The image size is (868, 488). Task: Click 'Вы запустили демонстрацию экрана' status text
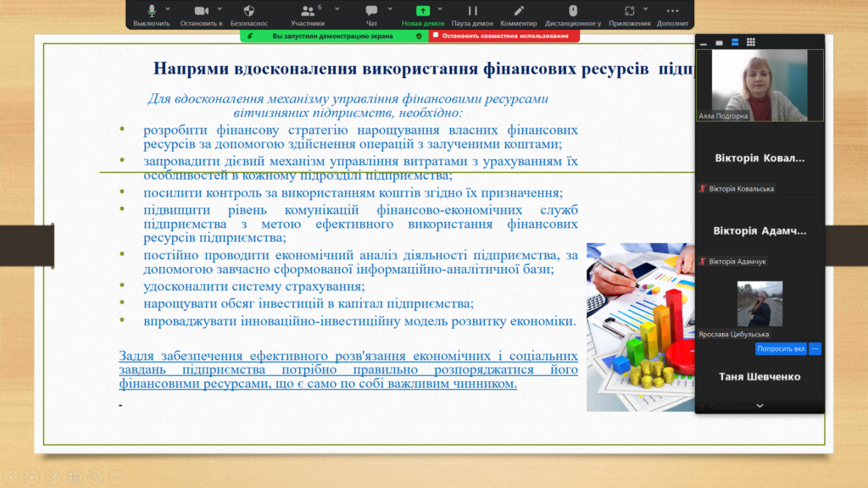pos(332,36)
